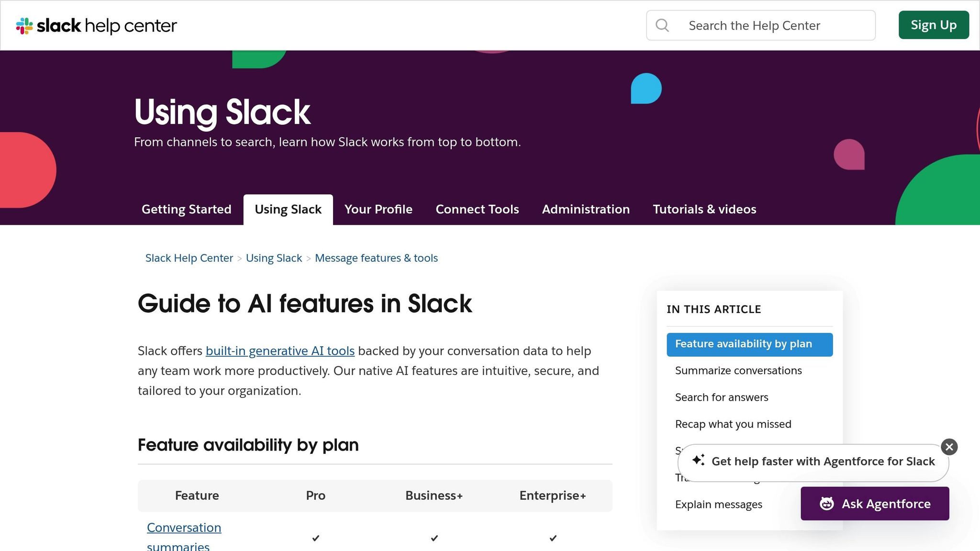Click the Slack Help Center breadcrumb
The image size is (980, 551).
[189, 258]
